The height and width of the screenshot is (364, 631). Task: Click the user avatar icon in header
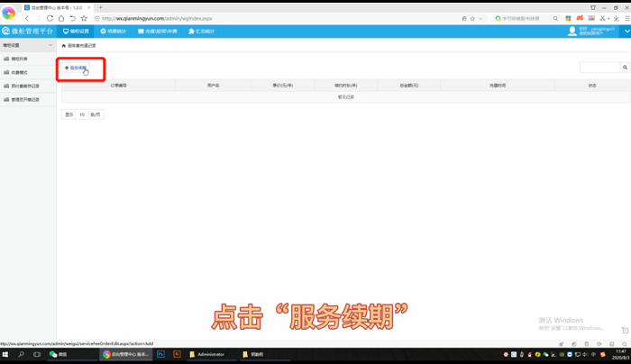pyautogui.click(x=572, y=31)
